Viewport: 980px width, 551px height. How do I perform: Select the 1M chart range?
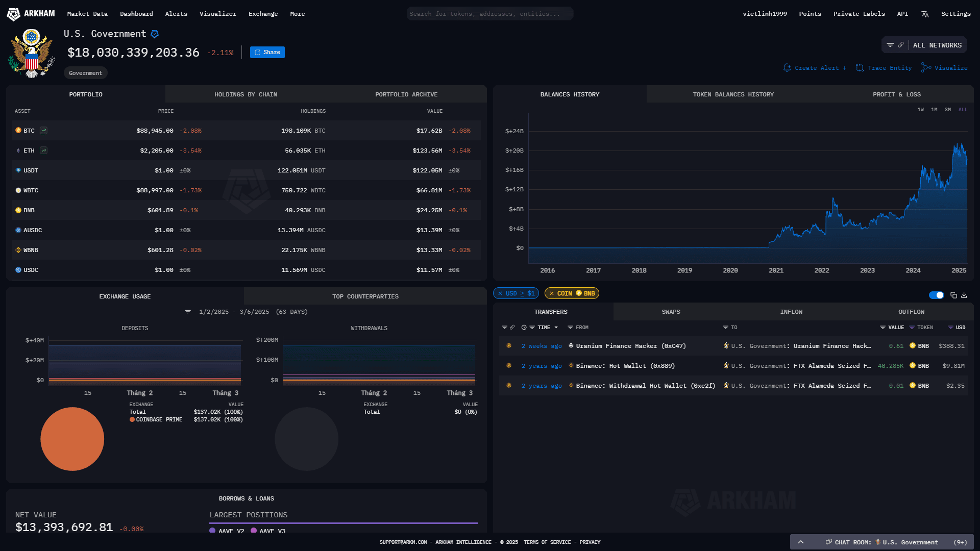934,110
